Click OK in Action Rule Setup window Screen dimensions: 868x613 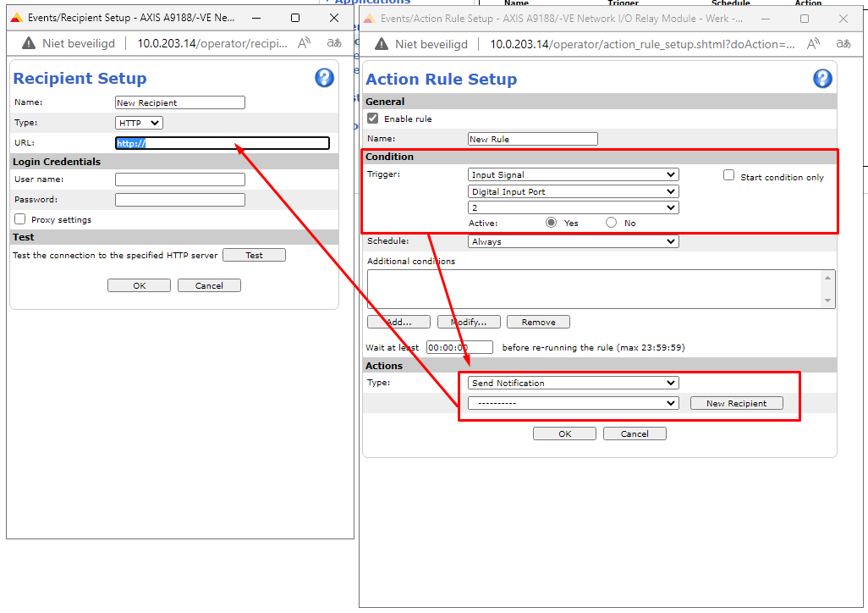564,434
